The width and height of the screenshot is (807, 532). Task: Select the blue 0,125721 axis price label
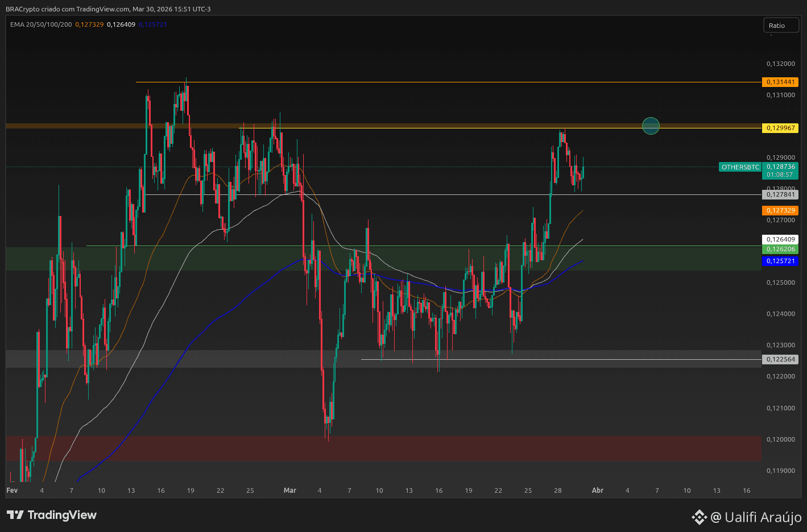(780, 261)
